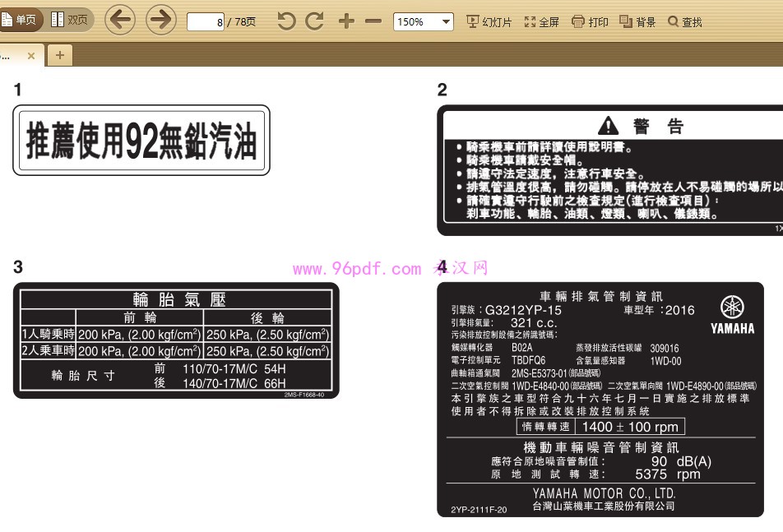
Task: Rotate page counterclockwise
Action: 286,21
